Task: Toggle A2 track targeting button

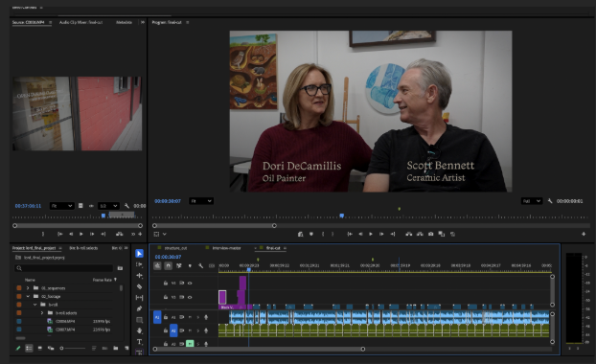Action: (173, 330)
